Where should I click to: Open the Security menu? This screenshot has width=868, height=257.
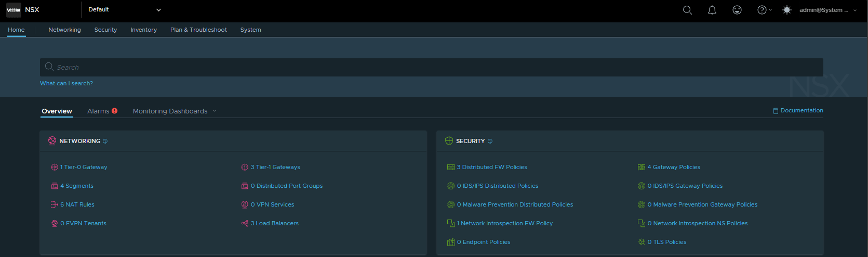click(105, 30)
